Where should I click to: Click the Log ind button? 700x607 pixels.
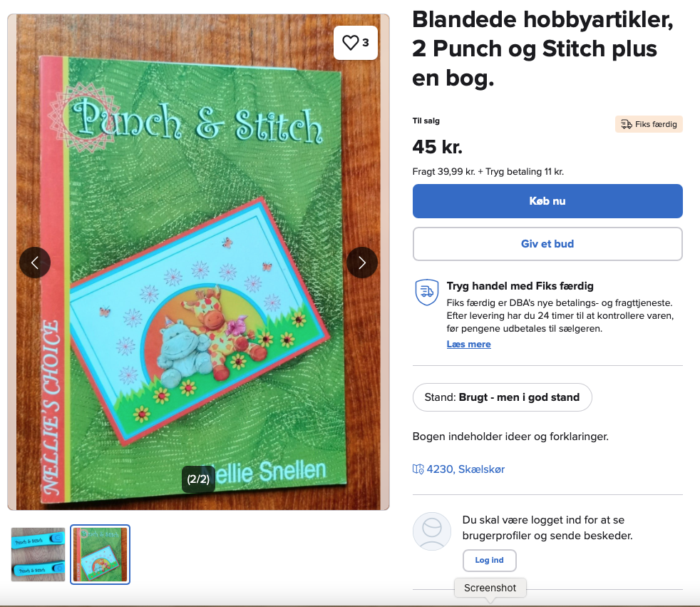[x=489, y=560]
